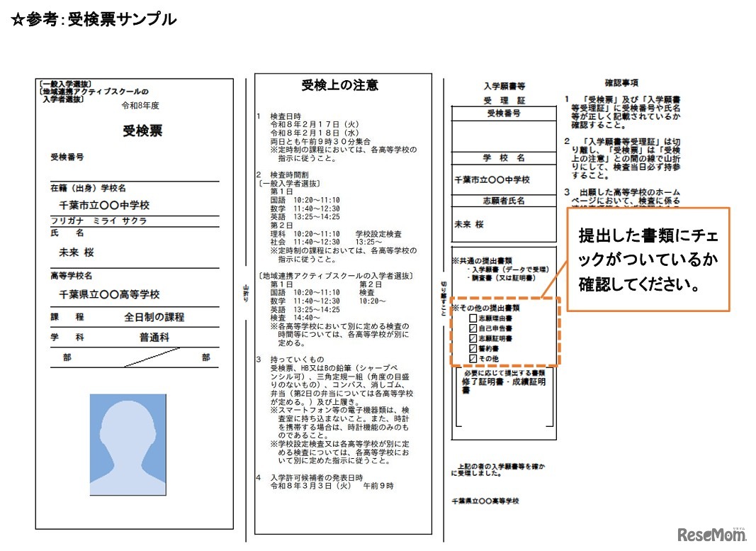Click the 受検上の注意 header

[x=340, y=85]
